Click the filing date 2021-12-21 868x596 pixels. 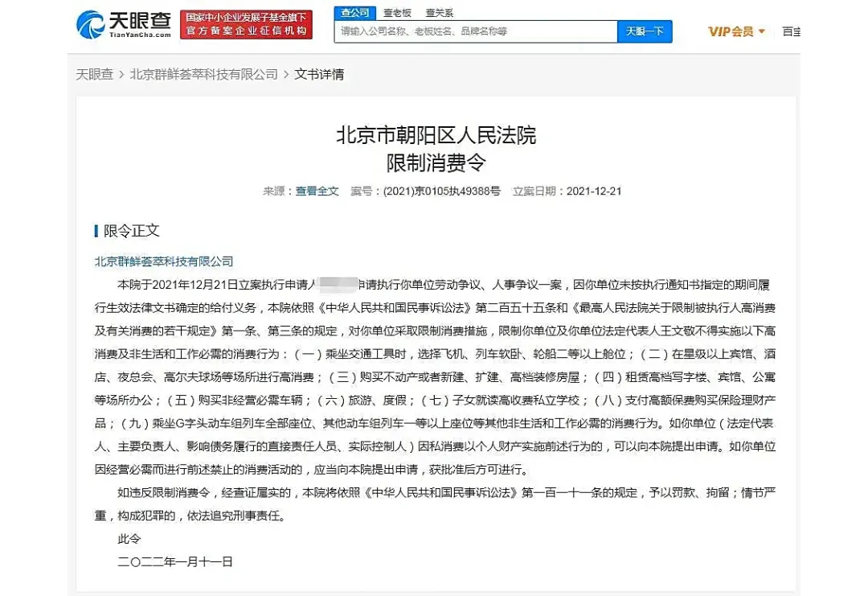594,191
